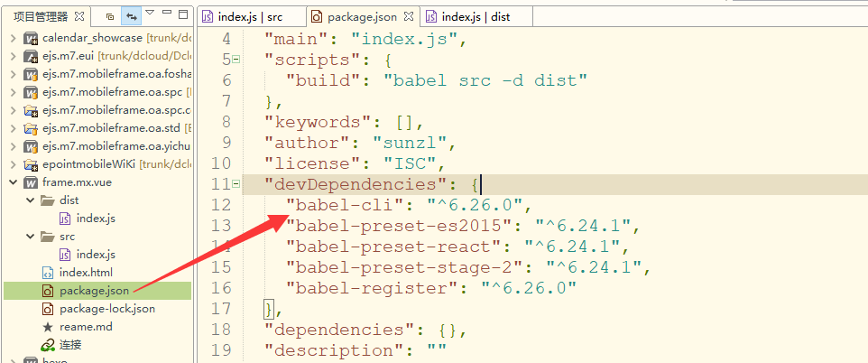Select ejs.m7.eui in project tree
The image size is (868, 363).
pos(69,56)
